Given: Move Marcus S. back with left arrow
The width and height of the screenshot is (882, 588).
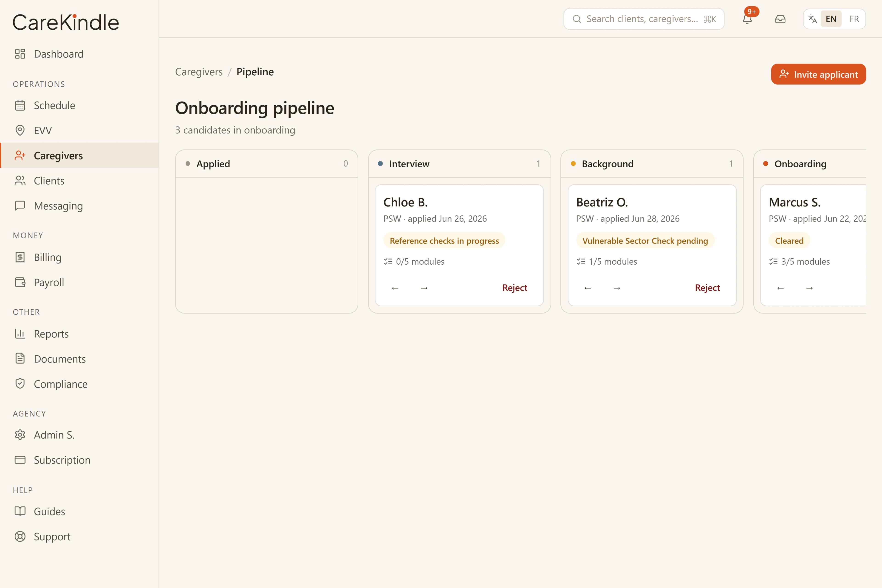Looking at the screenshot, I should 780,288.
